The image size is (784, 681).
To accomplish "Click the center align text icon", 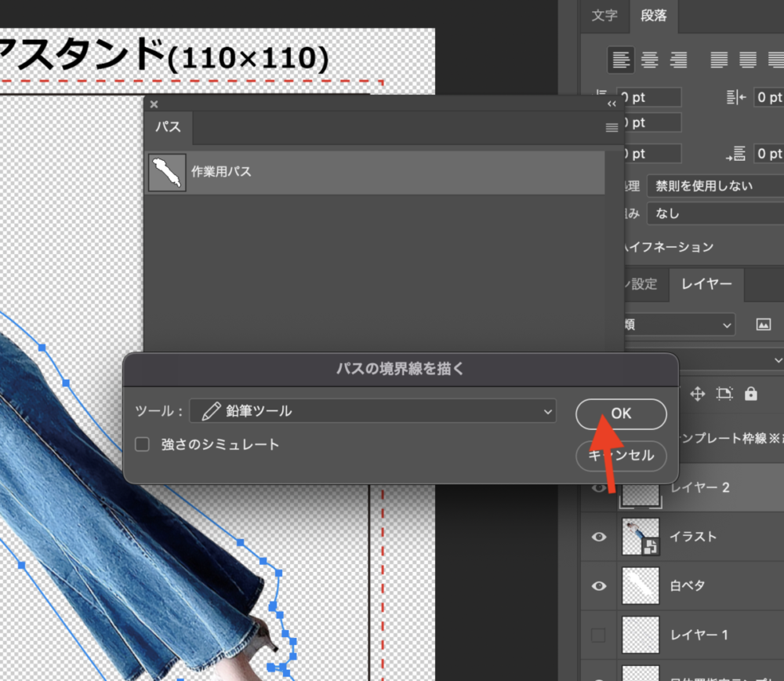I will click(650, 60).
